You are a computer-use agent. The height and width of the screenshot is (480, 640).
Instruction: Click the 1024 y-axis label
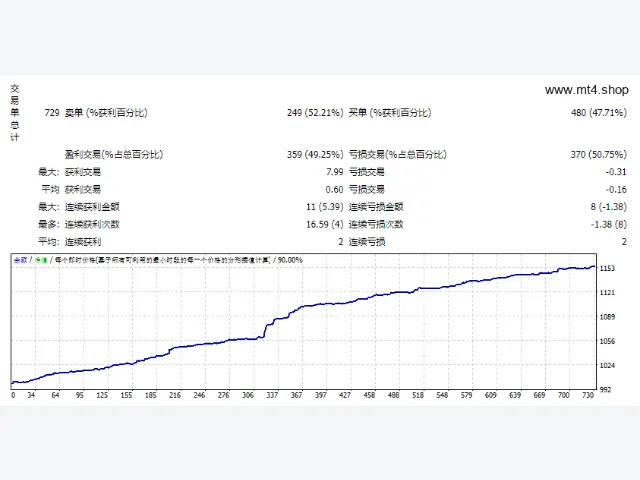click(x=607, y=366)
